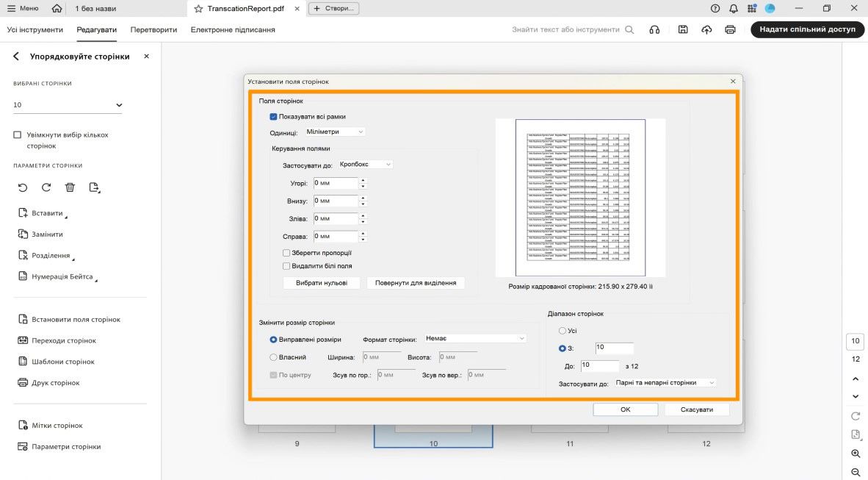Open the Одиниці Міліметри dropdown
The width and height of the screenshot is (868, 480).
pyautogui.click(x=335, y=132)
